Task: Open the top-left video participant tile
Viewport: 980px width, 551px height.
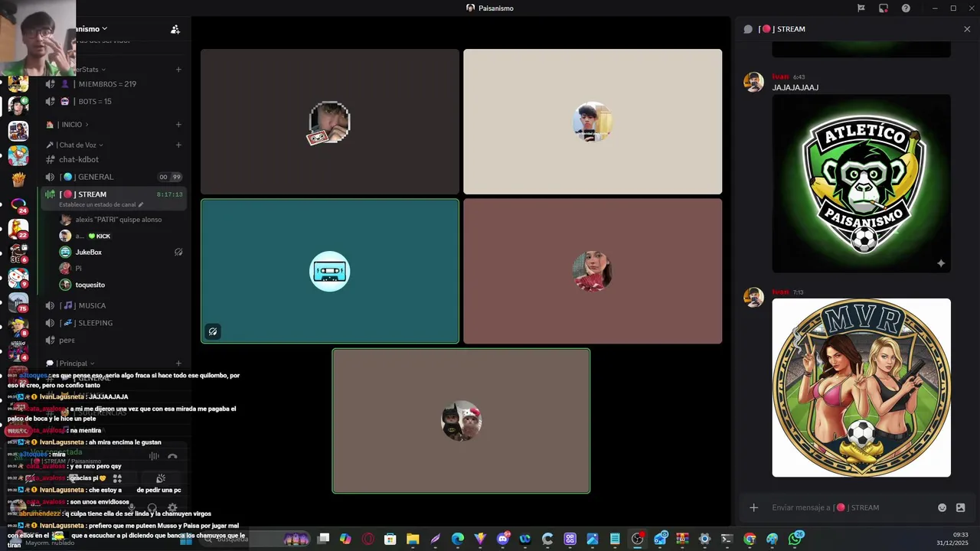Action: tap(330, 122)
